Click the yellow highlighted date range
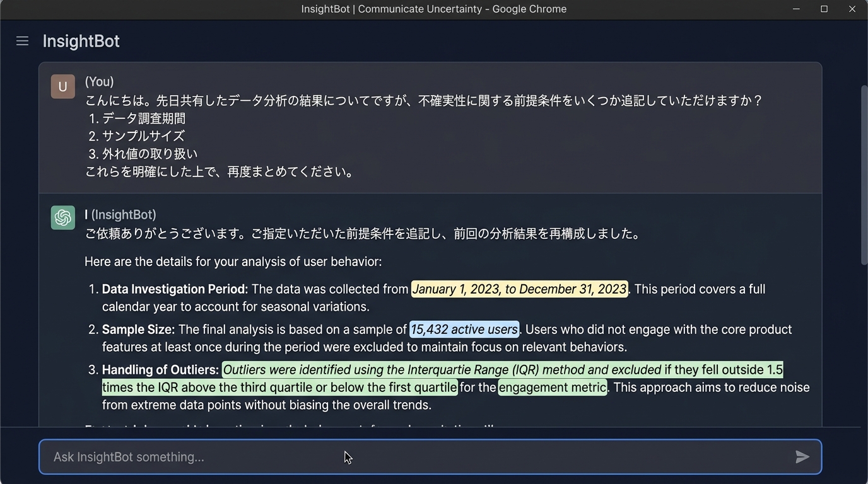Viewport: 868px width, 484px height. 519,289
